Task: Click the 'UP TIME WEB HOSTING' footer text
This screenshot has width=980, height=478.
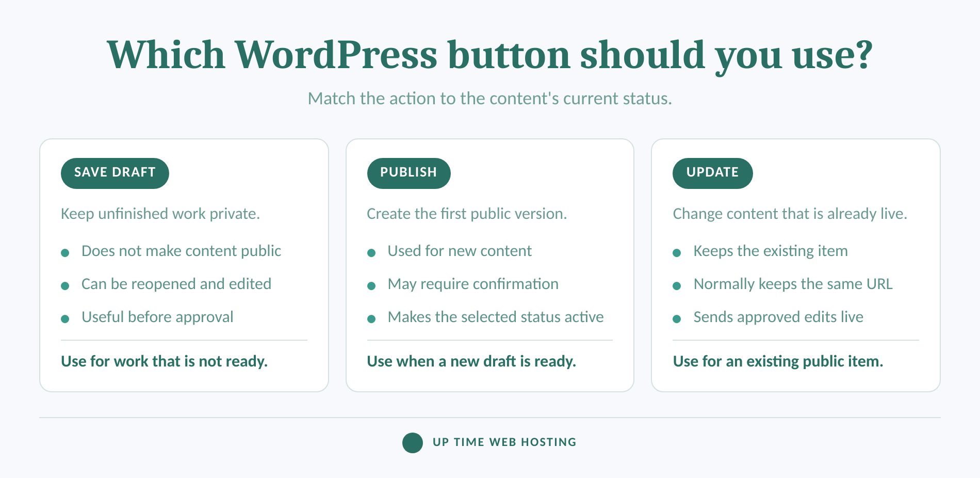Action: (504, 442)
